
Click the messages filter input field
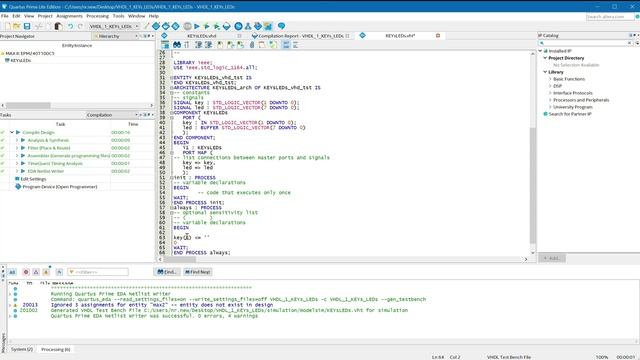98,272
